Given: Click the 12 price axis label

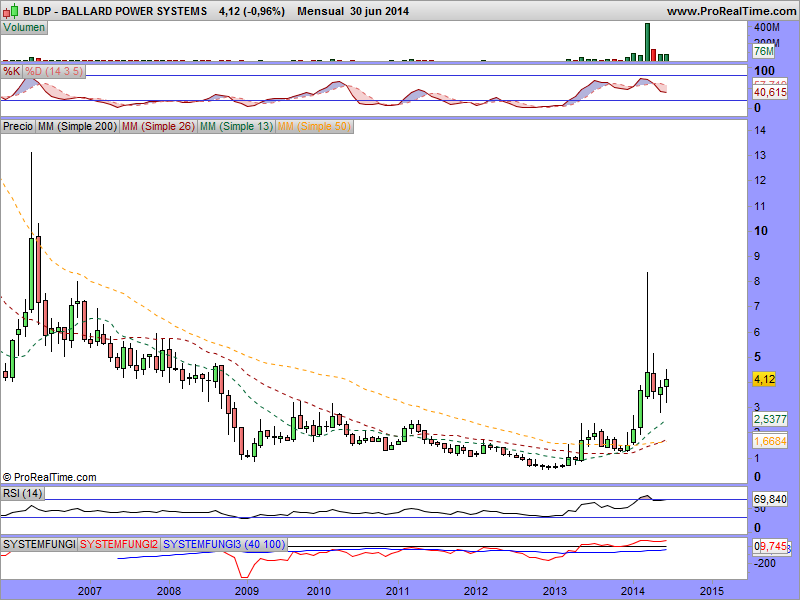Looking at the screenshot, I should click(x=760, y=180).
